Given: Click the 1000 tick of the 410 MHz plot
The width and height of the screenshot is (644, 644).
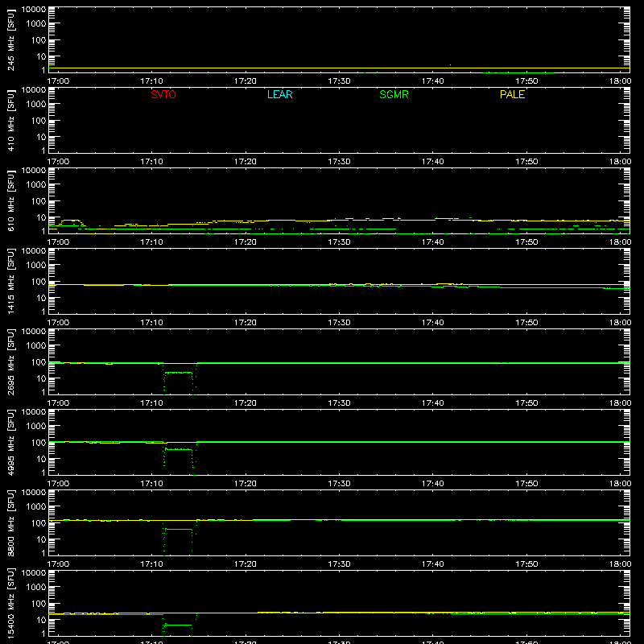Looking at the screenshot, I should tap(36, 105).
